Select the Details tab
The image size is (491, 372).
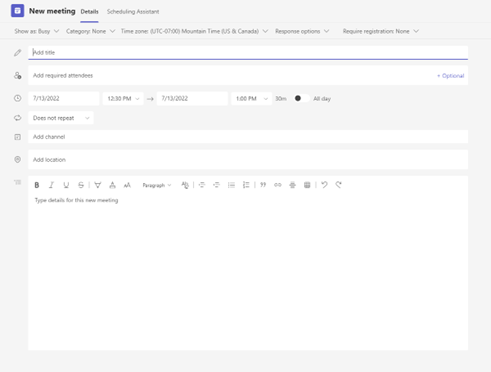[89, 12]
